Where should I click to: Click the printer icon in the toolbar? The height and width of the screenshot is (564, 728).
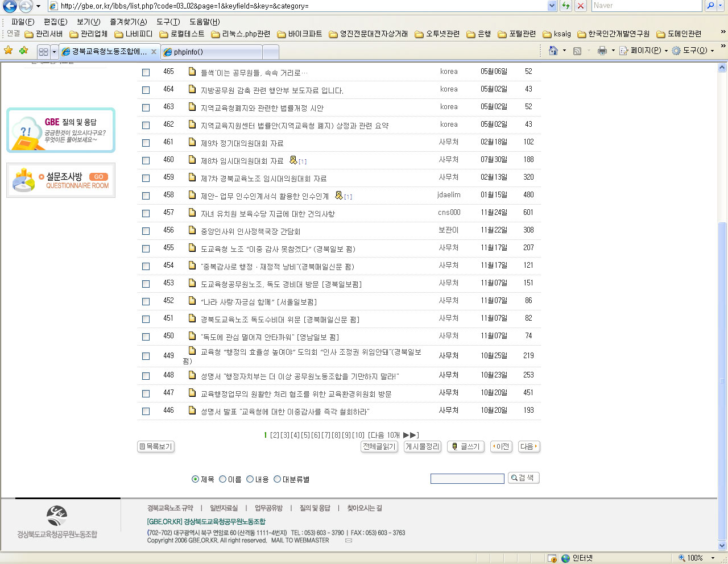click(x=602, y=51)
